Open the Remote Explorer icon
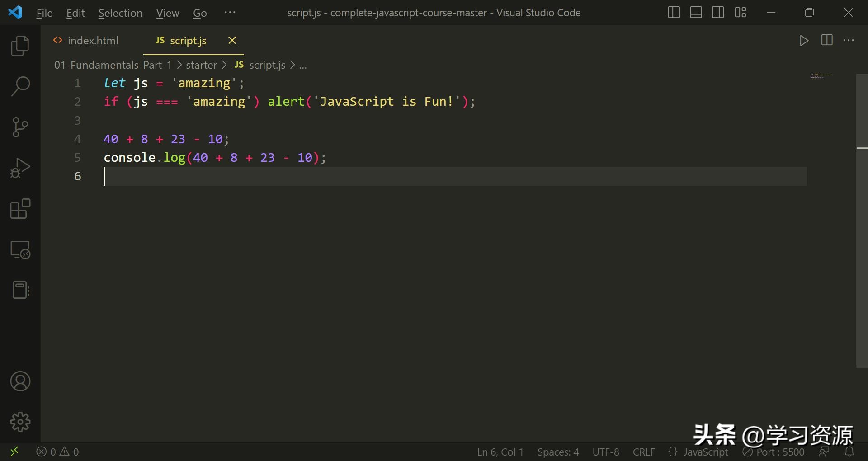The height and width of the screenshot is (461, 868). [x=20, y=249]
